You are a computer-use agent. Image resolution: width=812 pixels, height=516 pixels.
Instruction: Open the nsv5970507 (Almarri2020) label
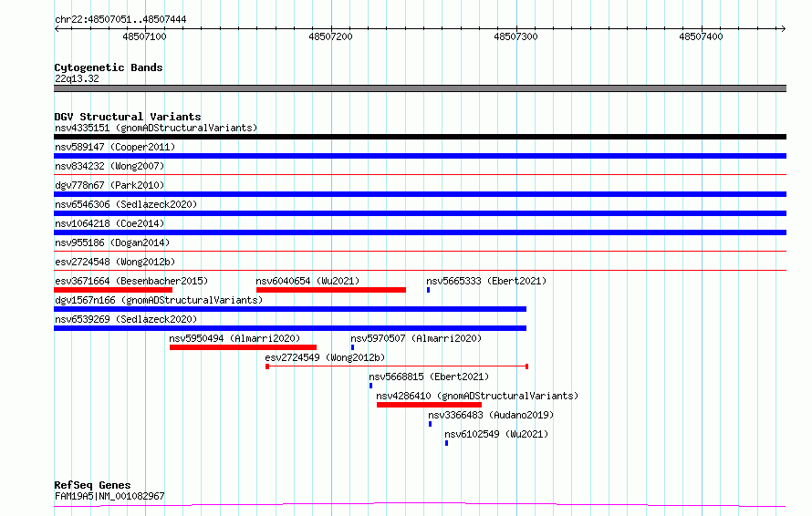point(416,338)
